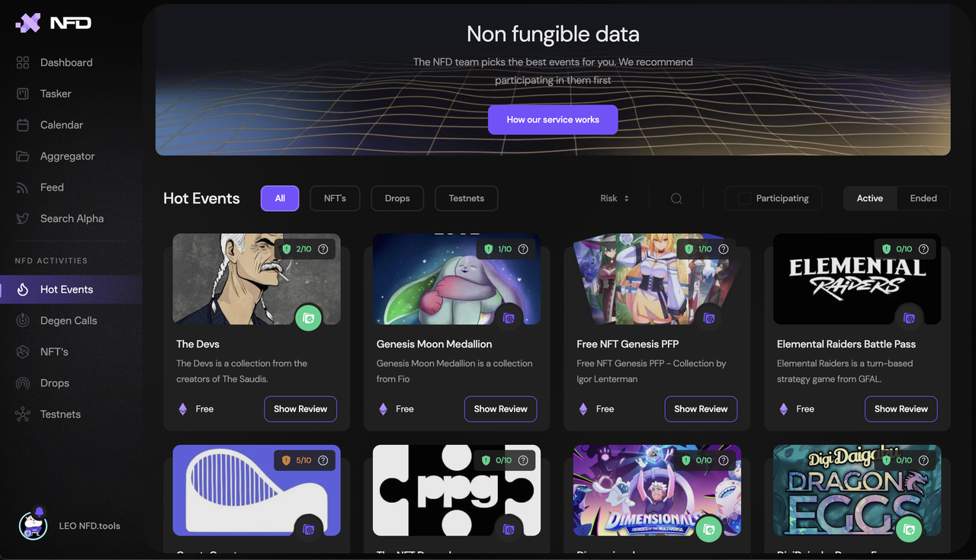Expand the Risk sort dropdown
The height and width of the screenshot is (560, 976).
(615, 198)
